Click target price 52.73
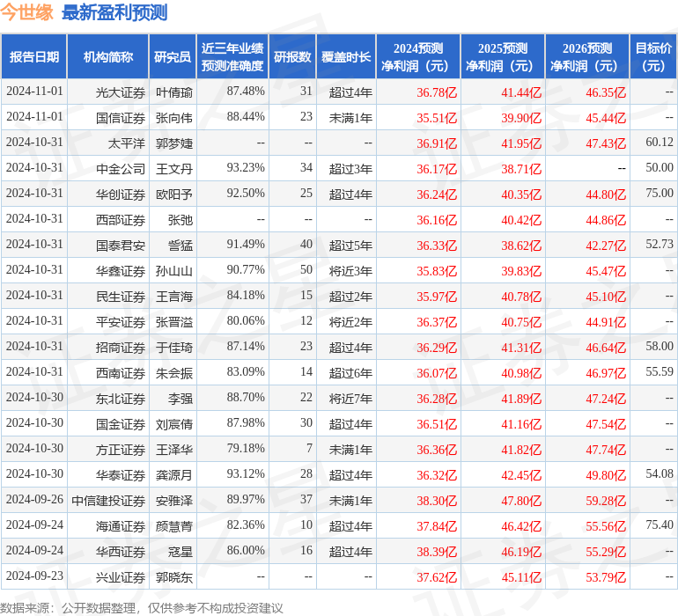The width and height of the screenshot is (678, 616). (x=660, y=245)
